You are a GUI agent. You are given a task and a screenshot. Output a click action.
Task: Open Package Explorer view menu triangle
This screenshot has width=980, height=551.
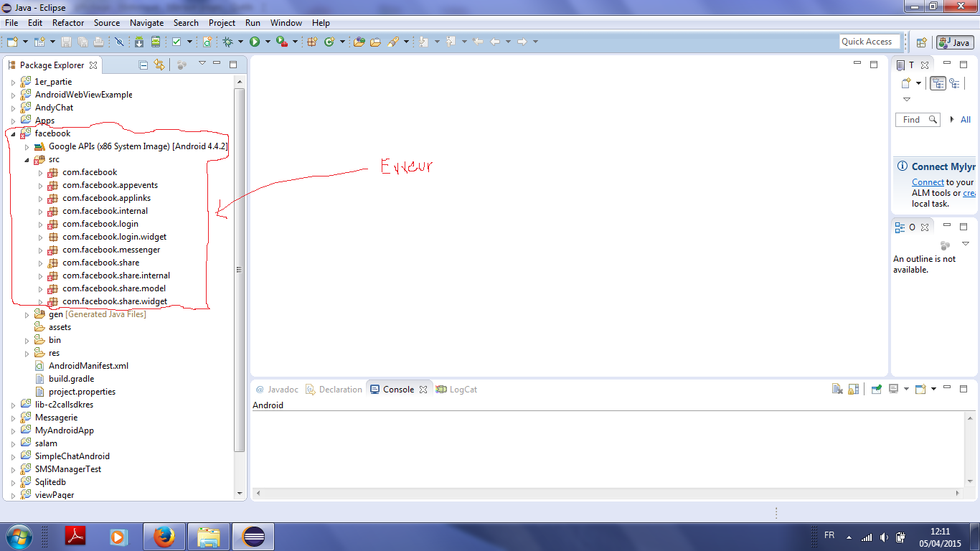click(x=202, y=63)
